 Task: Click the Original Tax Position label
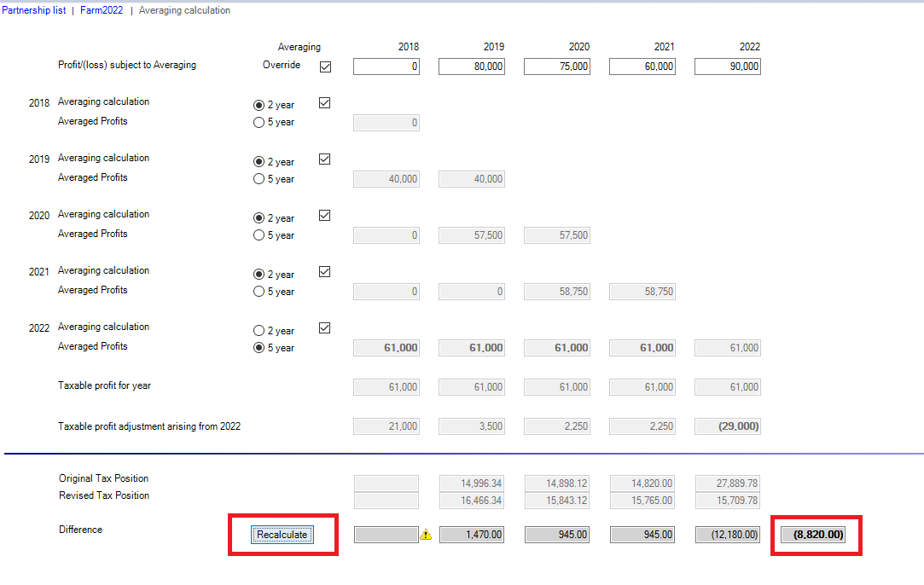[x=104, y=478]
